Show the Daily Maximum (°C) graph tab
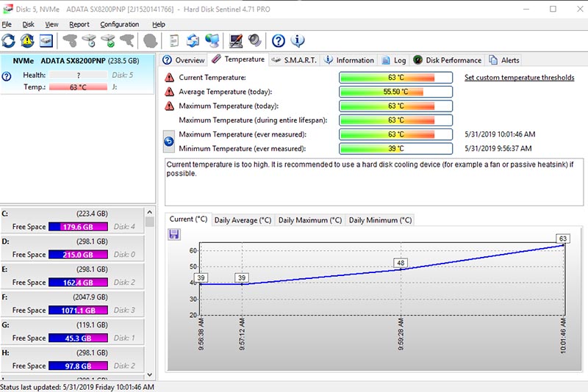 click(x=309, y=220)
